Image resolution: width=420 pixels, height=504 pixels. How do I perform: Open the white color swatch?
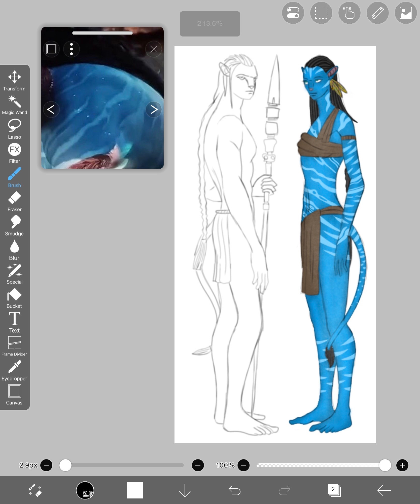[x=135, y=490]
